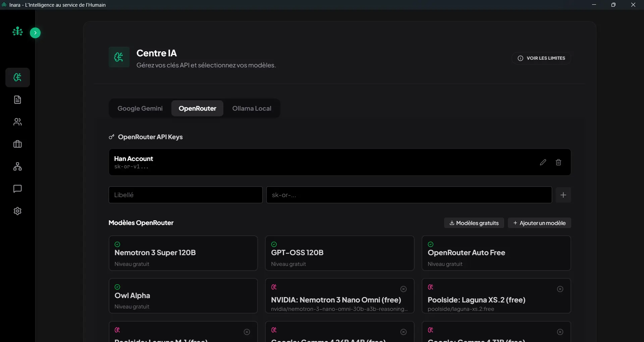This screenshot has height=342, width=644.
Task: Minimize the Inara window
Action: pyautogui.click(x=594, y=5)
